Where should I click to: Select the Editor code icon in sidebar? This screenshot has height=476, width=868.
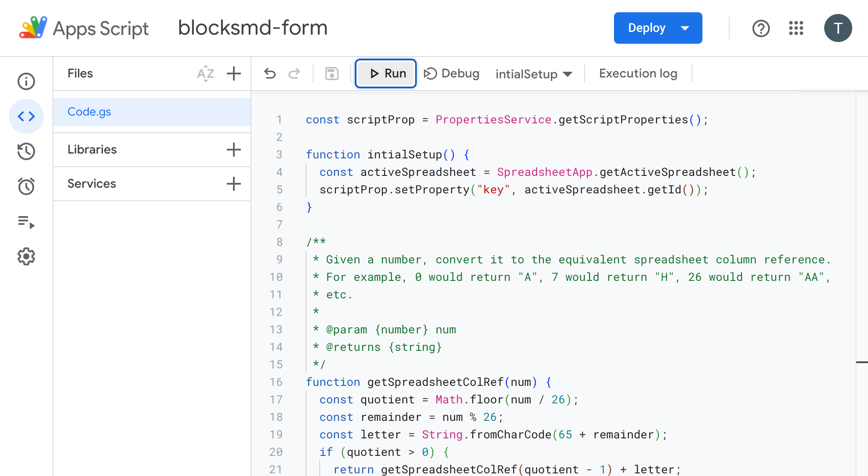pos(26,116)
